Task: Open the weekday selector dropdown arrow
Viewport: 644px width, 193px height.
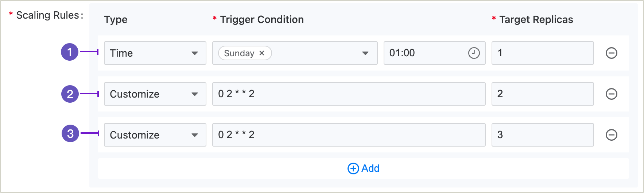Action: [365, 53]
